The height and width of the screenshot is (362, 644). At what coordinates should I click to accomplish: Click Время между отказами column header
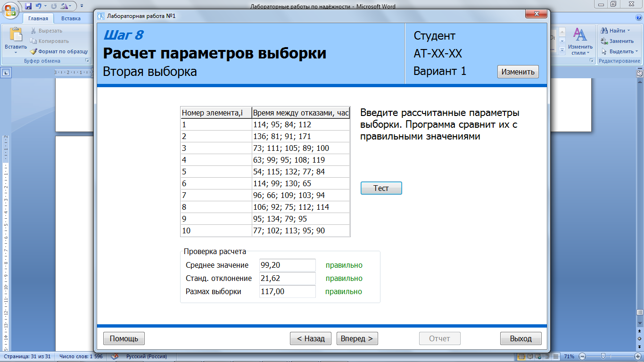301,113
